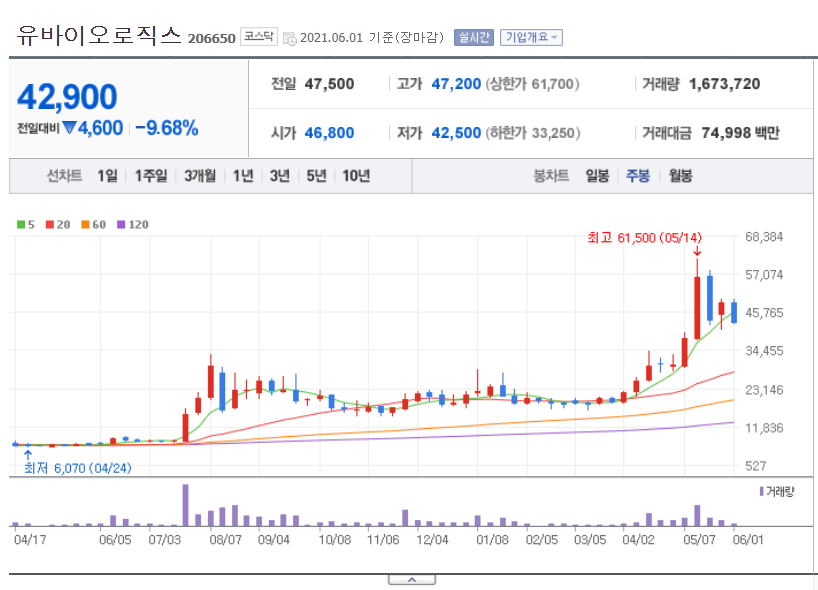Click the purple 거래량 legend swatch
Screen dimensions: 818x590
tap(762, 491)
